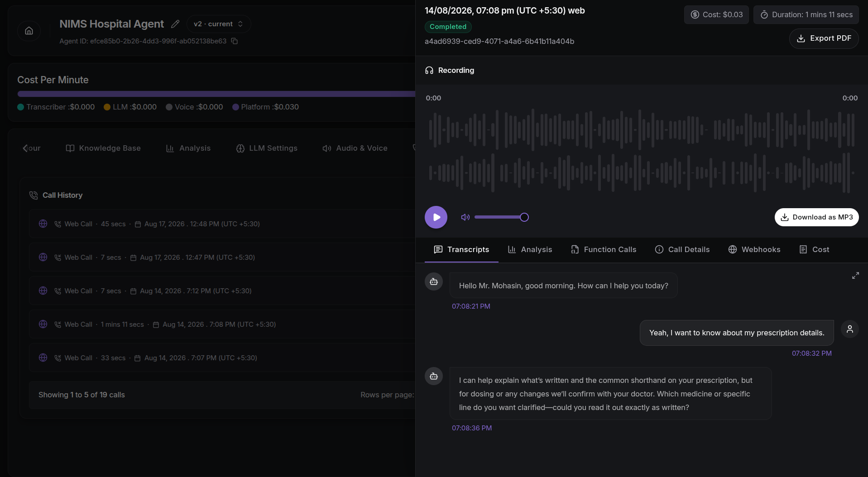
Task: Click the Recording headphones icon
Action: pyautogui.click(x=429, y=71)
